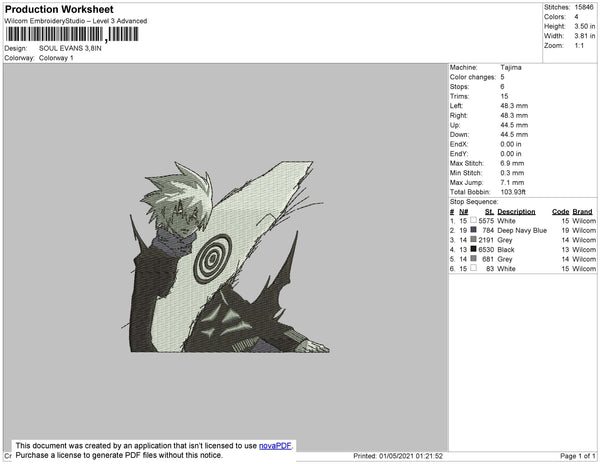Select the 'Printed: 01/05/2021 01:21:52' timestamp
Viewport: 600px width, 464px height.
(398, 456)
